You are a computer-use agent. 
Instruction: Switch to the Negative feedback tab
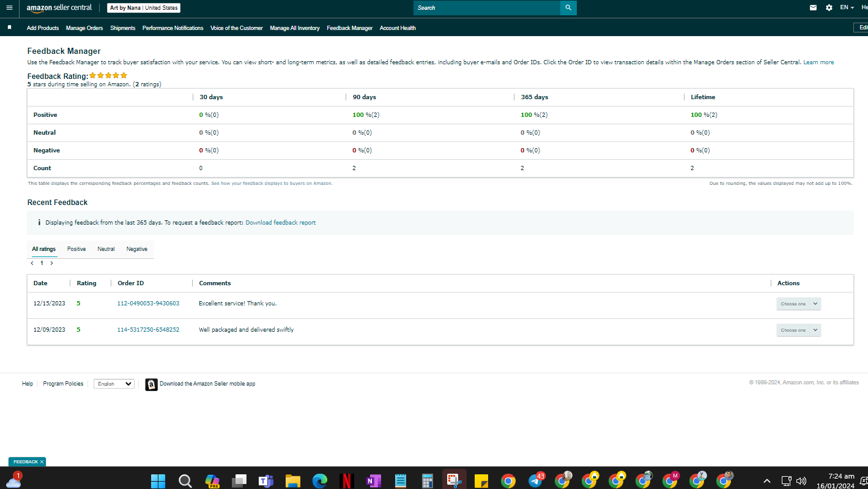(137, 249)
